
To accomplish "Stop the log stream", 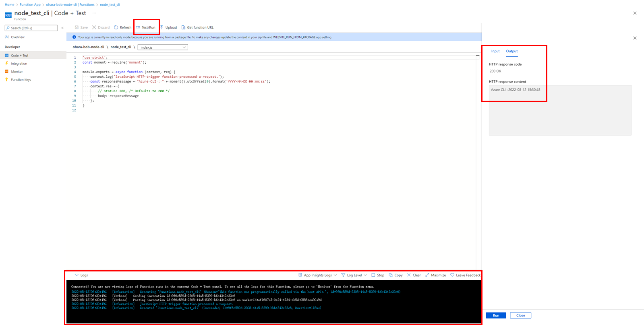I will click(x=378, y=275).
